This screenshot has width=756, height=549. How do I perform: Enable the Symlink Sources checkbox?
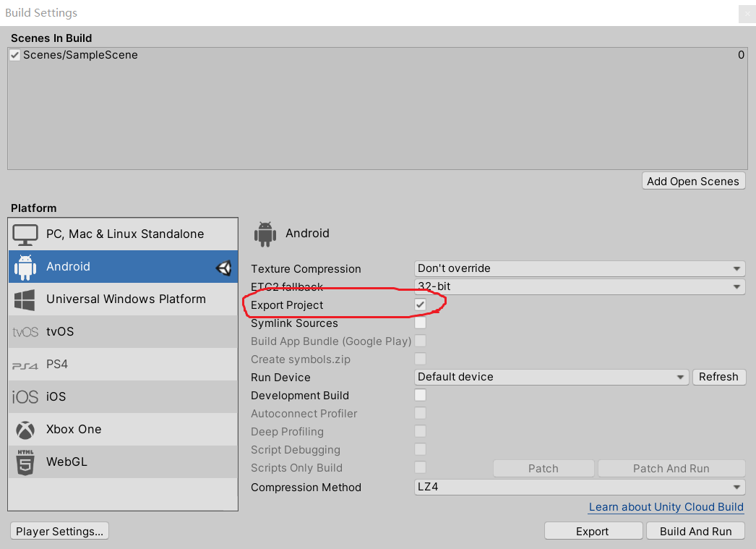pos(421,323)
